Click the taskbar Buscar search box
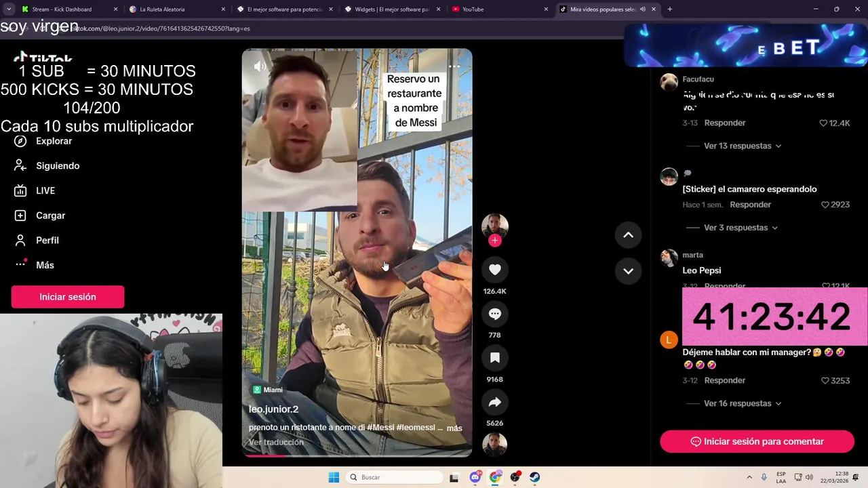 pos(393,477)
